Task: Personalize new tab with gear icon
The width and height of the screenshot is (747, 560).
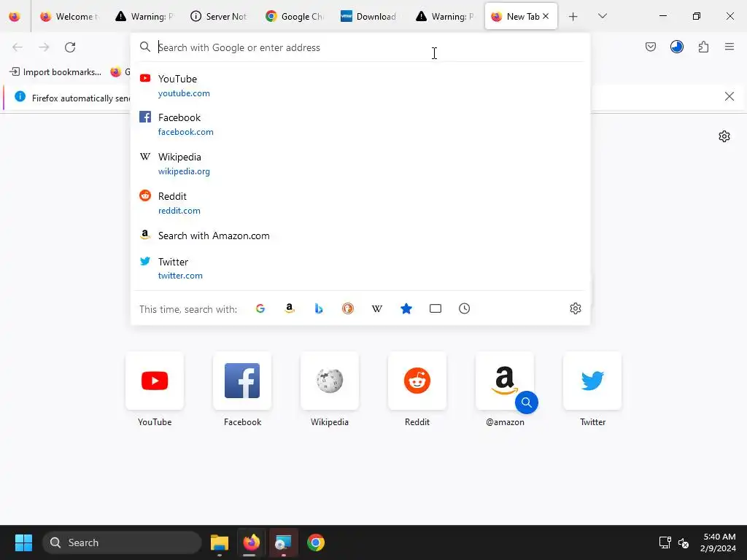Action: click(x=724, y=136)
